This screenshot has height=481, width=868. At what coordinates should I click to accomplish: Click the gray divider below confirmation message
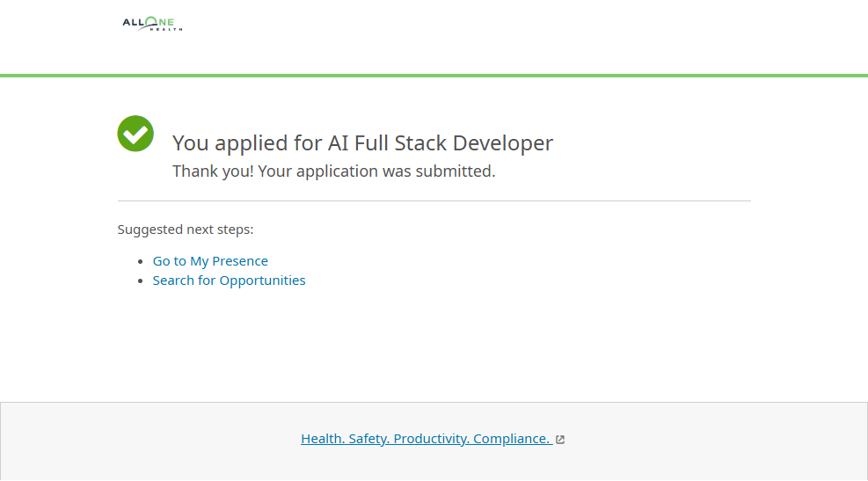[x=434, y=201]
